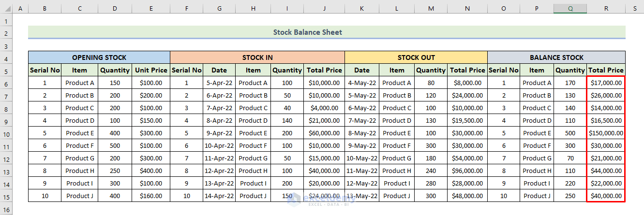Select column header D
This screenshot has height=215, width=644.
[115, 9]
